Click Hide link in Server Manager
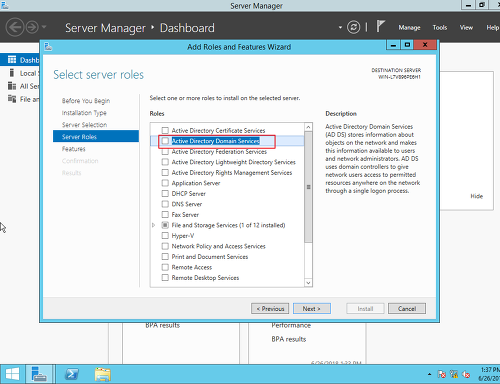 click(476, 196)
